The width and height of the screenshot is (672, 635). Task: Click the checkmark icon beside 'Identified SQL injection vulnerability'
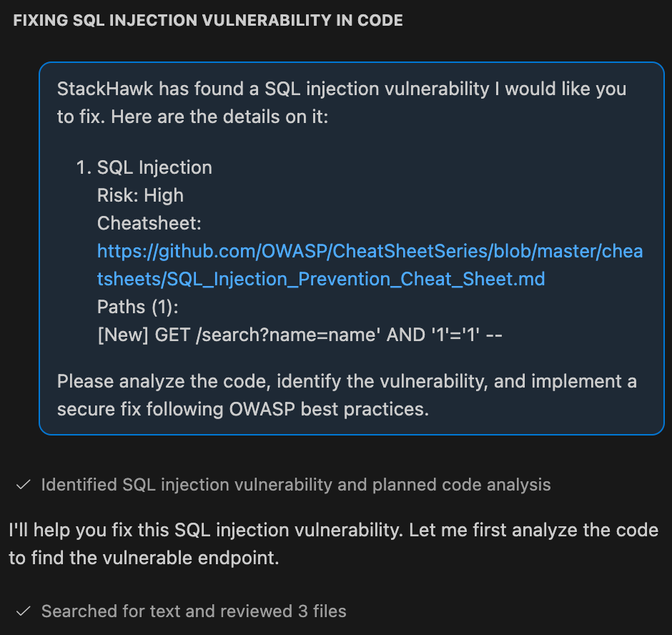coord(24,484)
